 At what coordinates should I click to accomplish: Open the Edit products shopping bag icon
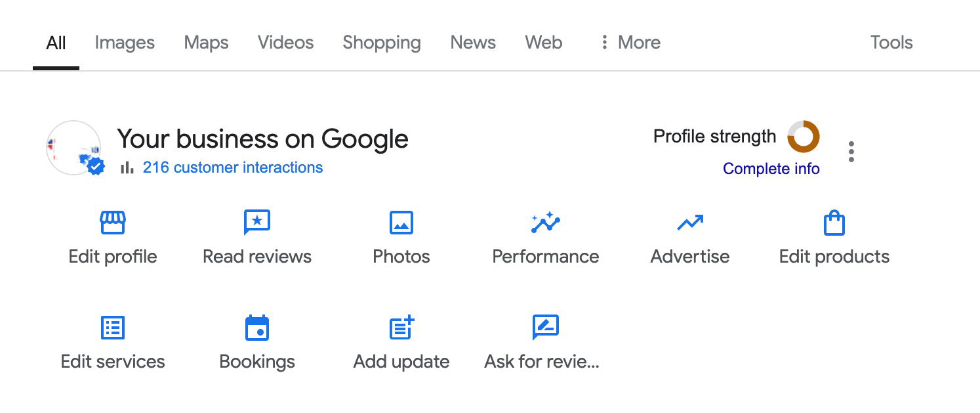834,223
